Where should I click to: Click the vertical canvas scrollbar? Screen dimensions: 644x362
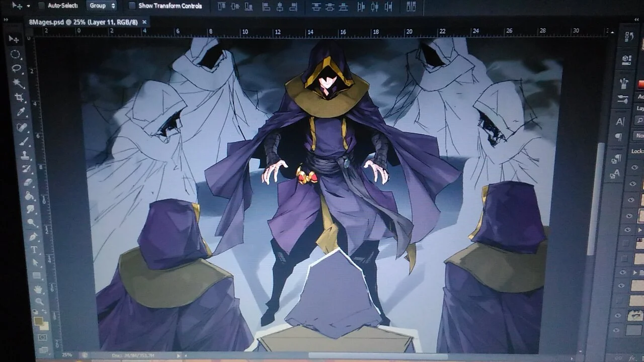point(597,198)
